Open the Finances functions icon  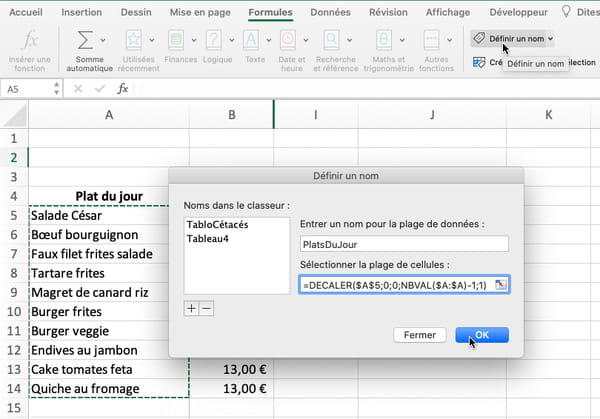[176, 40]
